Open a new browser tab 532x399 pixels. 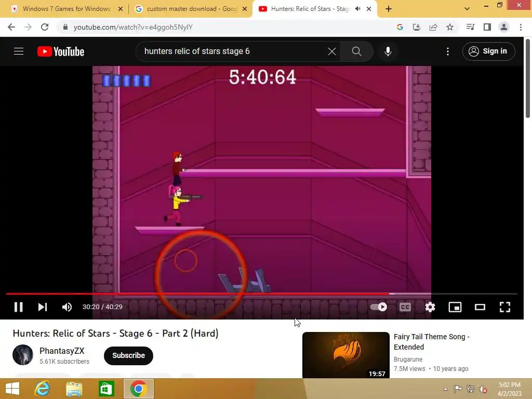point(389,9)
